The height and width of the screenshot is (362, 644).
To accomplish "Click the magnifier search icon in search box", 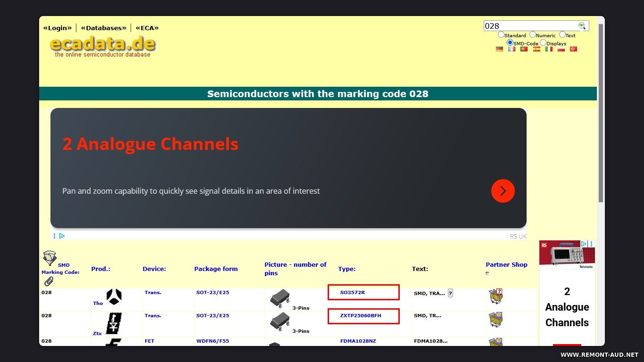I will 582,26.
